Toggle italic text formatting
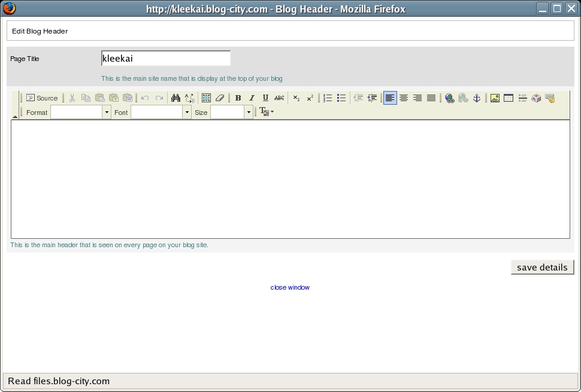The image size is (581, 392). tap(252, 98)
